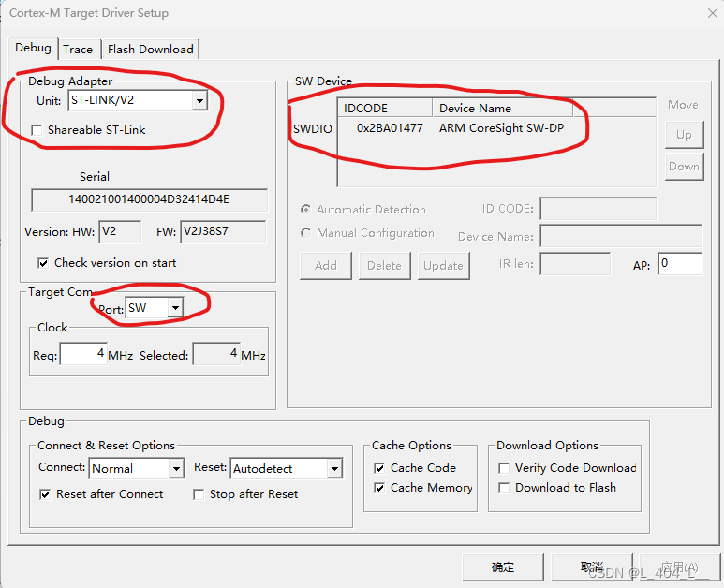Close the Cortex-M Target Driver Setup dialog
724x588 pixels.
[x=712, y=13]
